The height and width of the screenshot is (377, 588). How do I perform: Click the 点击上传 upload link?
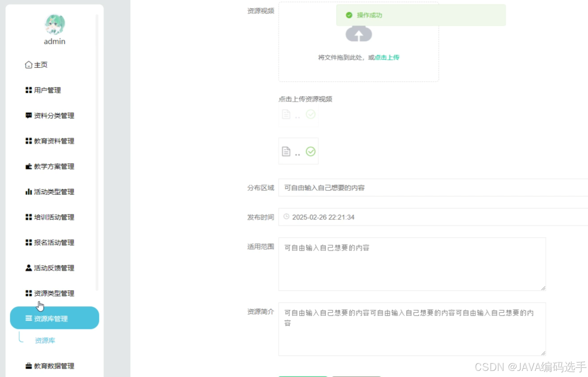tap(386, 57)
